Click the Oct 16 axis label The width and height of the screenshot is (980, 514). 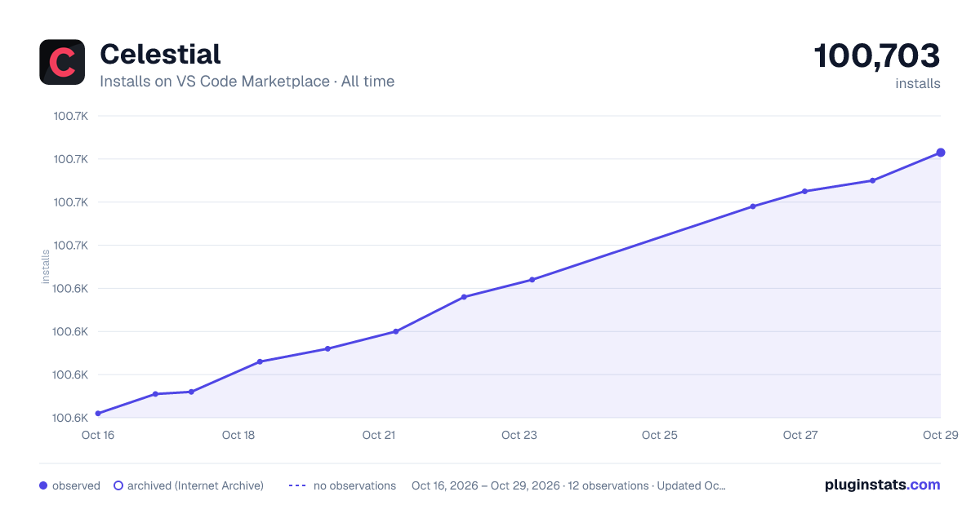[x=98, y=435]
